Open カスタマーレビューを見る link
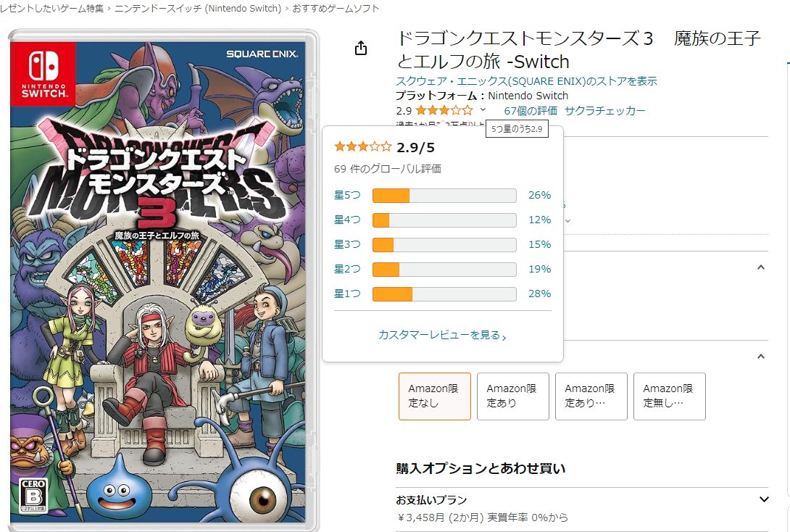 442,335
